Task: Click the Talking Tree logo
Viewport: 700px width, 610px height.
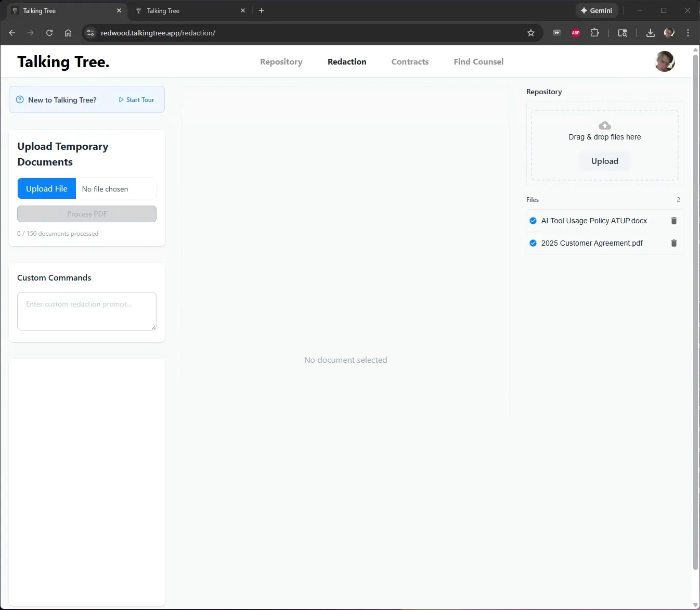Action: point(63,62)
